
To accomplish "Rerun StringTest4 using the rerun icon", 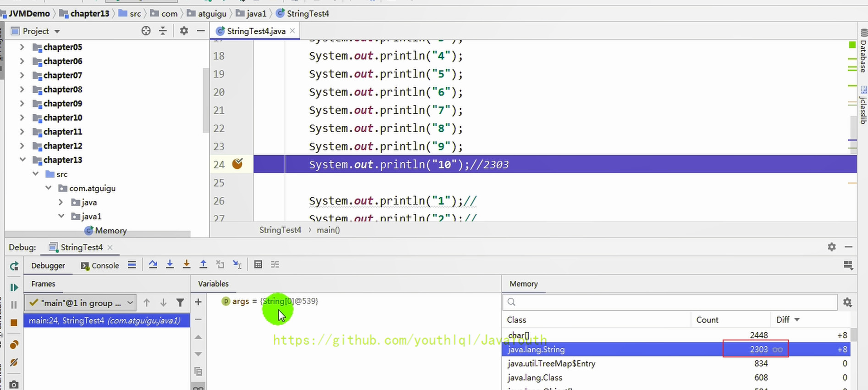I will point(14,266).
